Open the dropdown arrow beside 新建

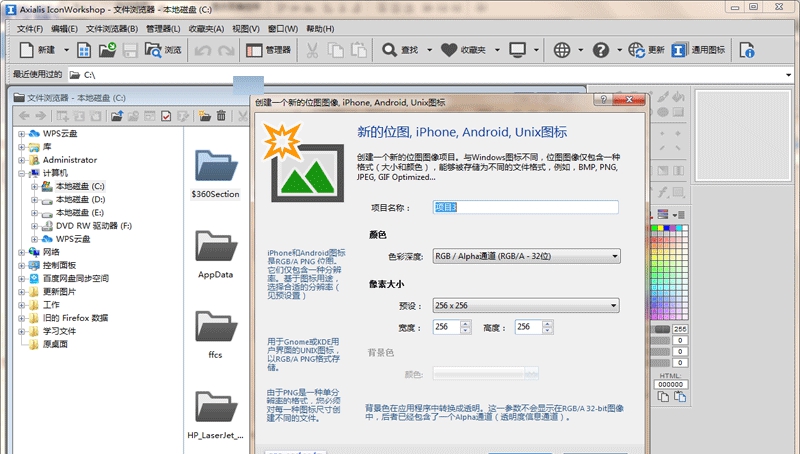(x=66, y=50)
